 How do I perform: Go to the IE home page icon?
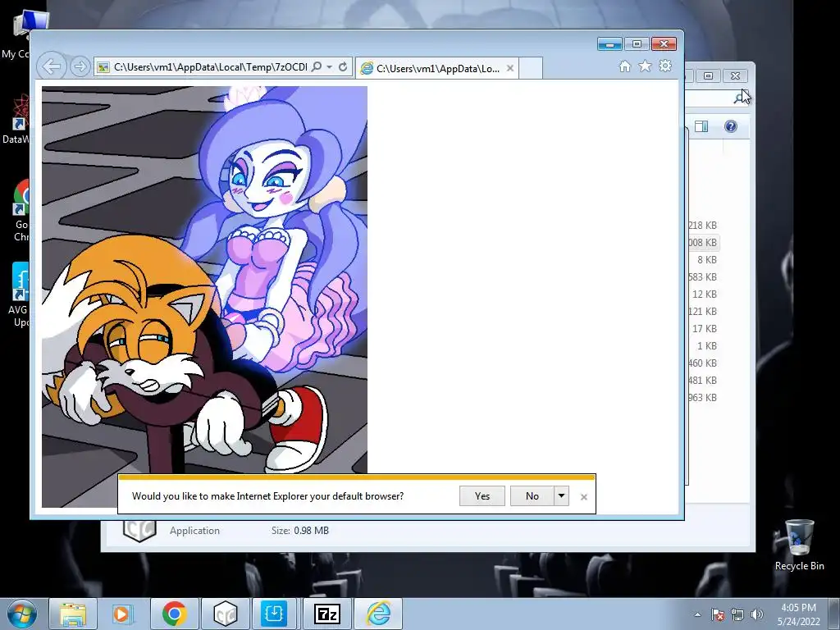point(624,66)
